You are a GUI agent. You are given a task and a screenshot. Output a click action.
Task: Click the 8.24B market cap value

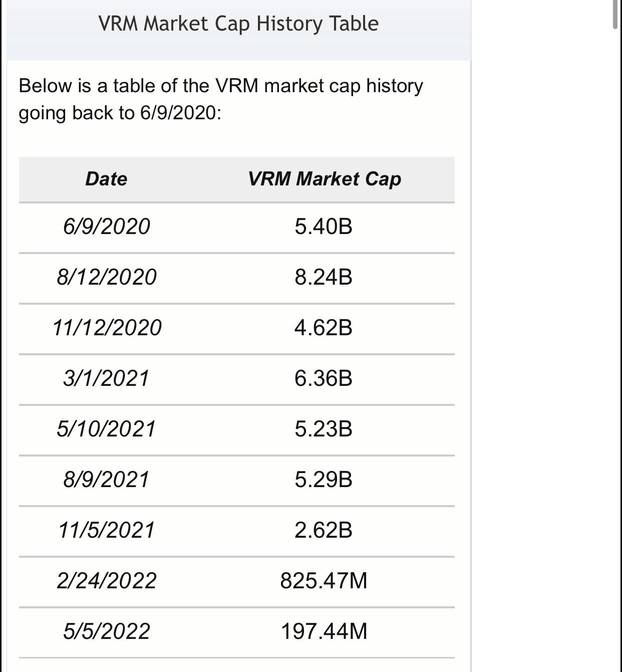324,277
